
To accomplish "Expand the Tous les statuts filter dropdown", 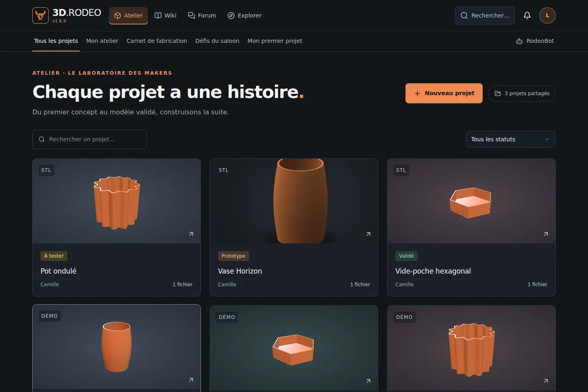I will coord(510,139).
